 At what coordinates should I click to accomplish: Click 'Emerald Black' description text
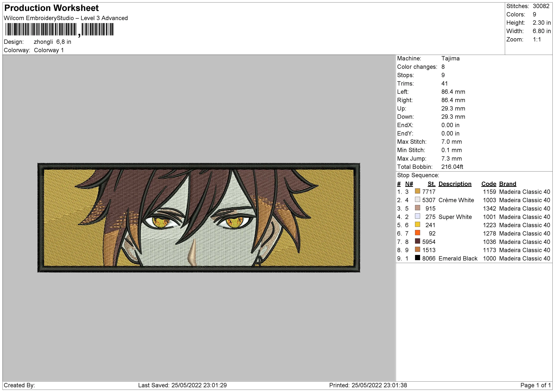458,258
